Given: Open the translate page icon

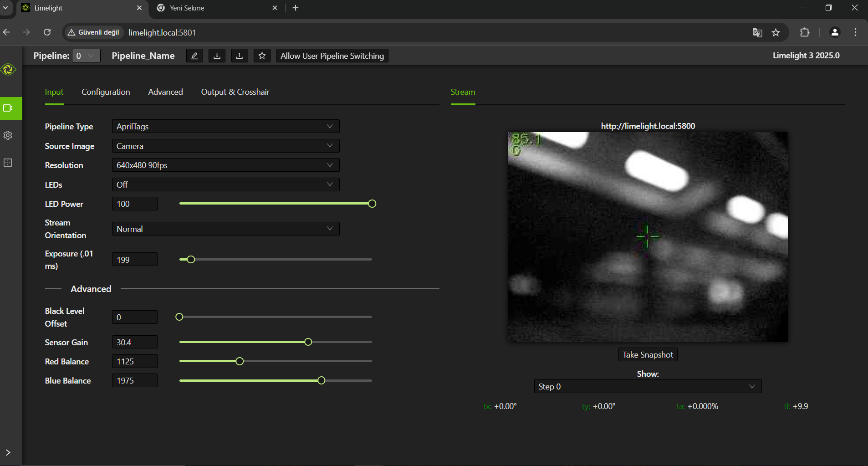Looking at the screenshot, I should (757, 32).
